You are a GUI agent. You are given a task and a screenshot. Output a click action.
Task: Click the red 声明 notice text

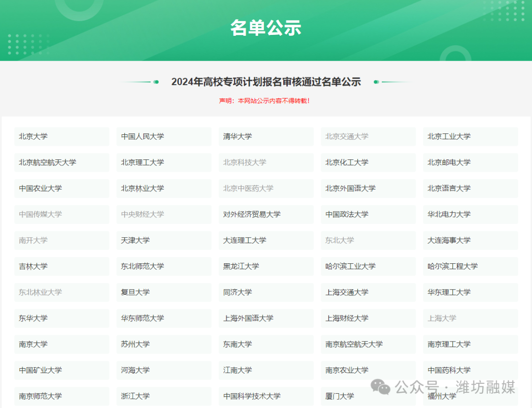265,101
